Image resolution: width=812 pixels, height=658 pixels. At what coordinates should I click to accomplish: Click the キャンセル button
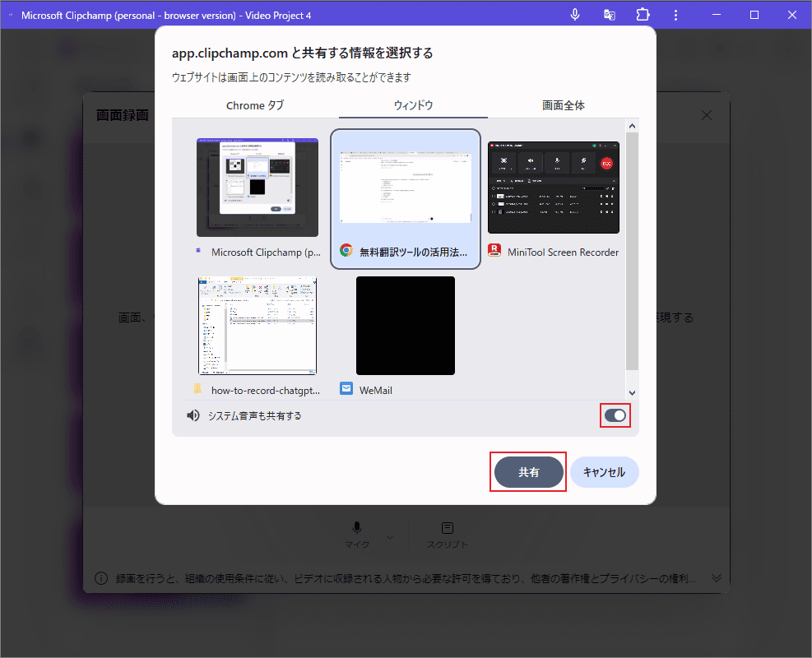point(605,472)
